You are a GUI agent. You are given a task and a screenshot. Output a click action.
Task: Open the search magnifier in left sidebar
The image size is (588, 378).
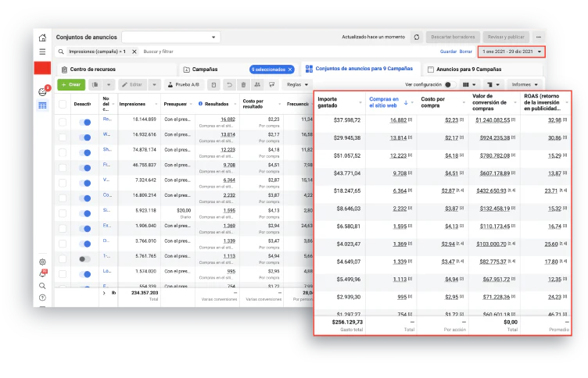pos(42,286)
